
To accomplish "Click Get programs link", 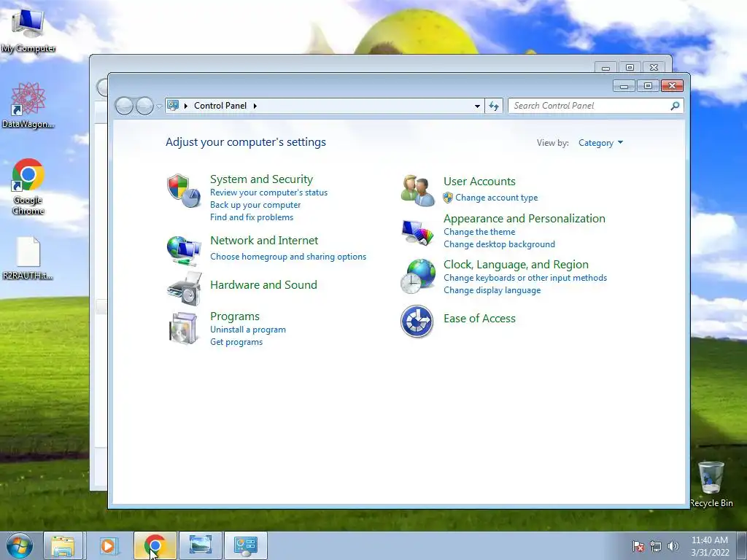I will (236, 342).
